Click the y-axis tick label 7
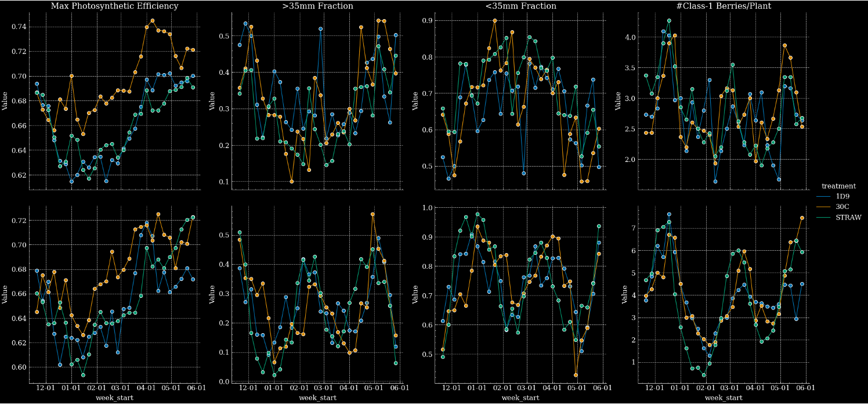 pyautogui.click(x=632, y=229)
